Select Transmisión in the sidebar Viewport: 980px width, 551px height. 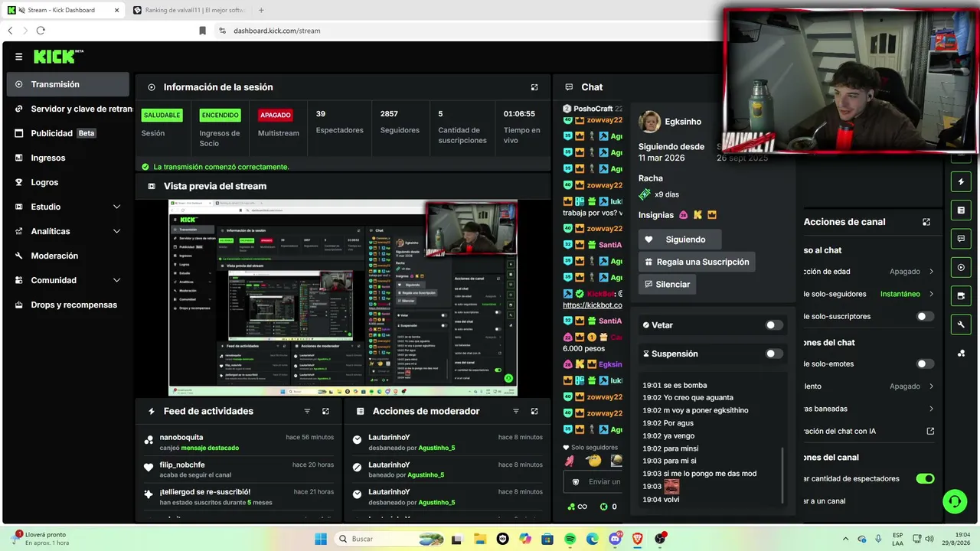click(67, 84)
